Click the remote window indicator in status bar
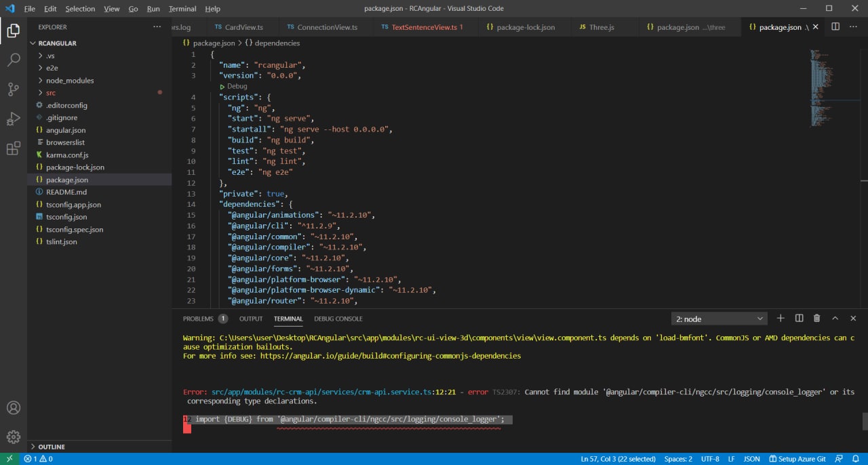 tap(9, 459)
